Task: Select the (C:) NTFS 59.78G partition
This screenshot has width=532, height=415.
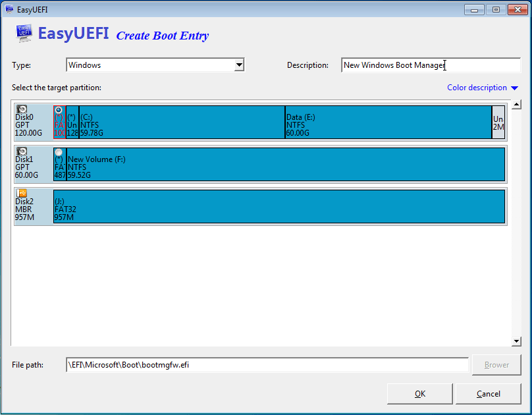Action: [x=182, y=122]
